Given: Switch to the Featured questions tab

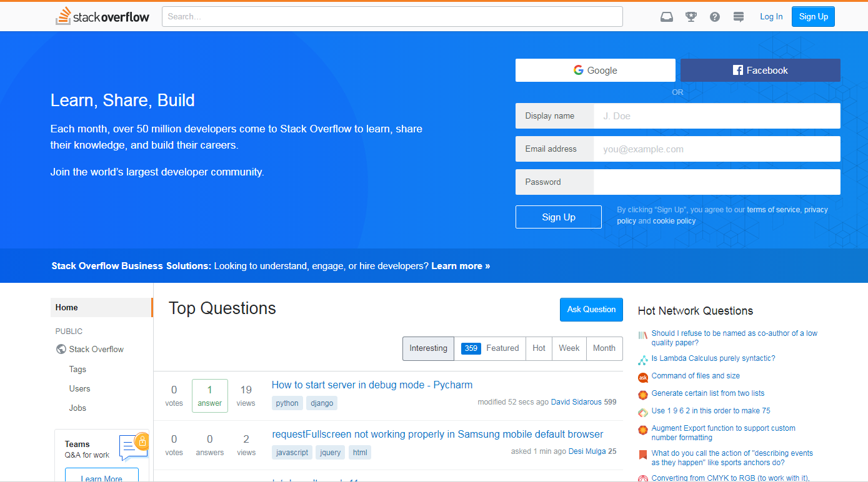Looking at the screenshot, I should point(490,348).
